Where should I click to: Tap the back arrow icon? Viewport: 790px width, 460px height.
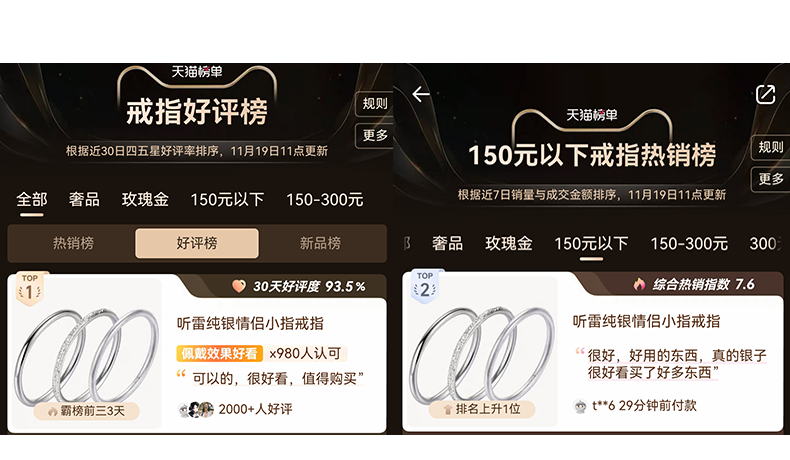pyautogui.click(x=421, y=94)
